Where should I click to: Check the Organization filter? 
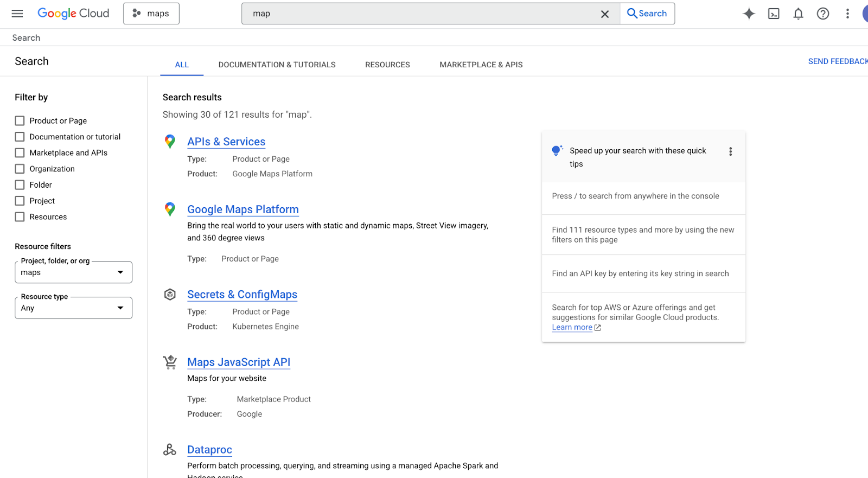click(x=20, y=169)
